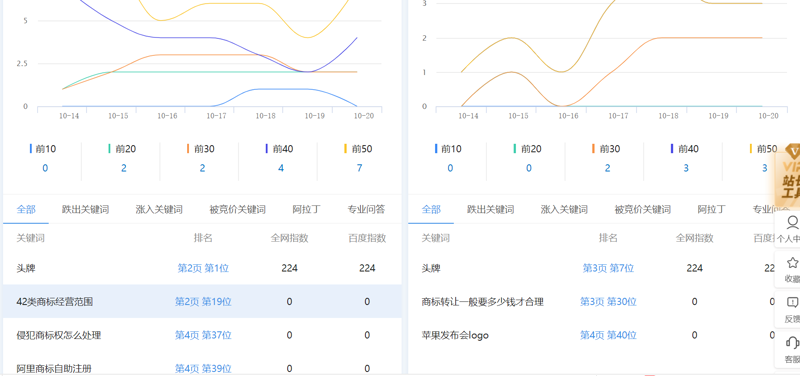800x376 pixels.
Task: Click 前40 count value 4 in left panel
Action: click(281, 168)
